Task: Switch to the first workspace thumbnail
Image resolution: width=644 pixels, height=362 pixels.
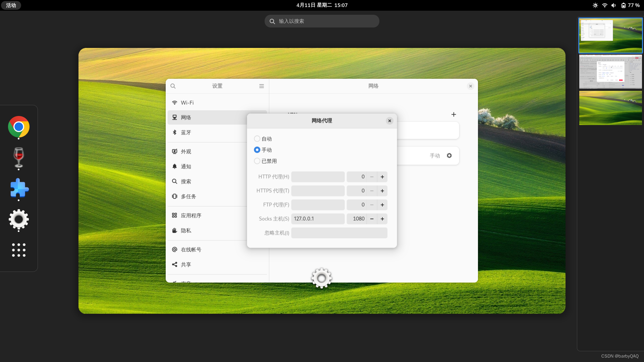Action: pyautogui.click(x=610, y=36)
